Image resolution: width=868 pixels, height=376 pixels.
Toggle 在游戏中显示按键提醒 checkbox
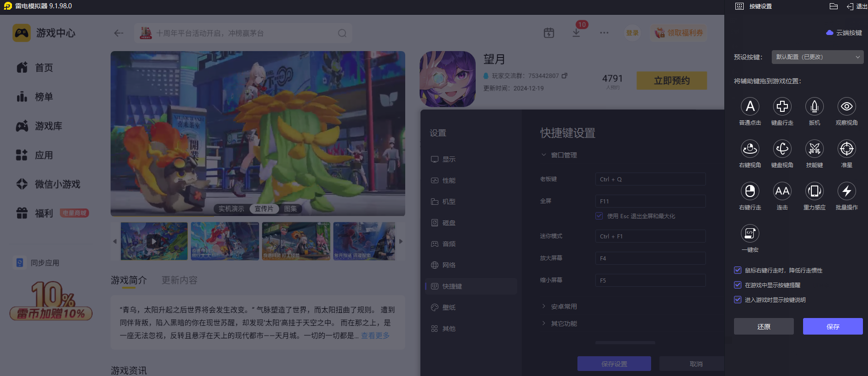[x=738, y=285]
